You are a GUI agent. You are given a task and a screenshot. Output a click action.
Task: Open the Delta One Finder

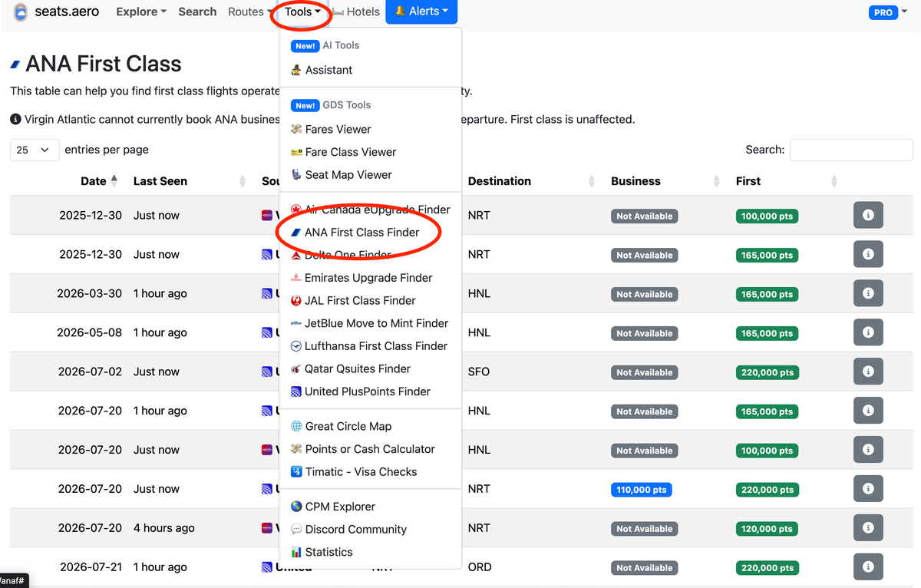coord(341,255)
